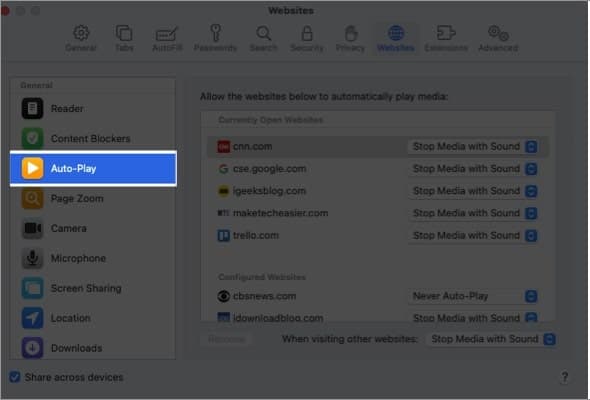Click the Google favicon next to cse.google.com

[224, 169]
